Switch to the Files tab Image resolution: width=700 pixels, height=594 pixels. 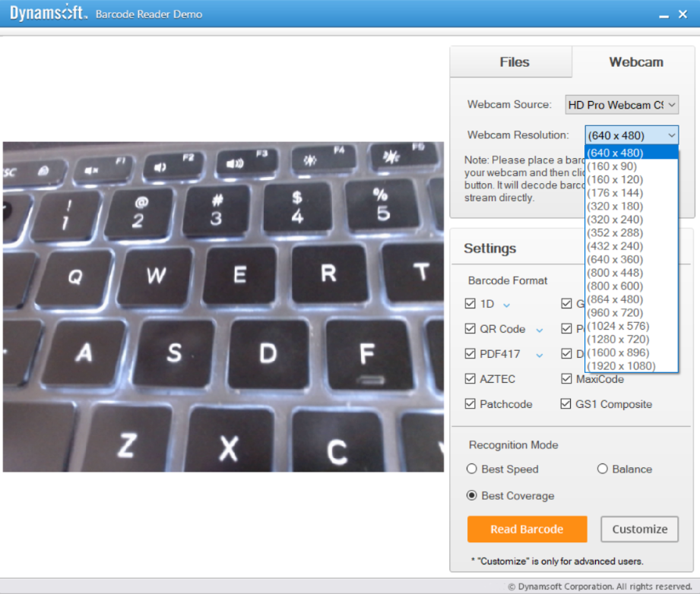click(x=514, y=62)
